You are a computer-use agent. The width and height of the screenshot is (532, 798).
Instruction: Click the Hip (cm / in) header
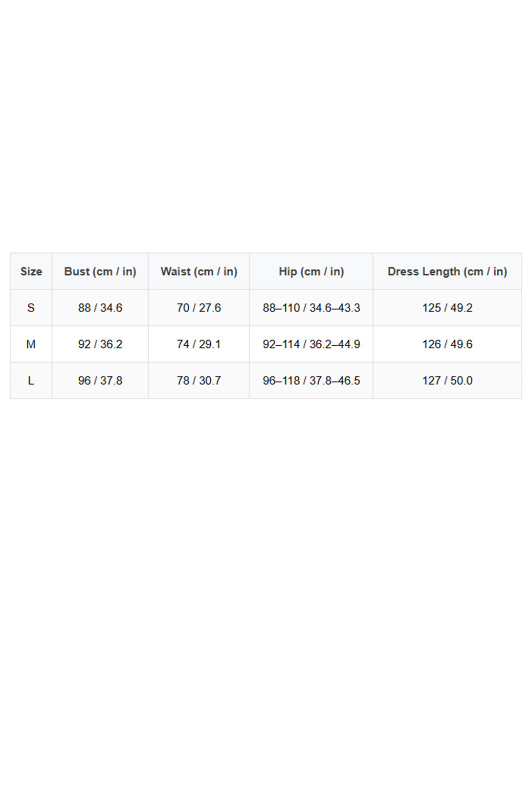point(311,271)
